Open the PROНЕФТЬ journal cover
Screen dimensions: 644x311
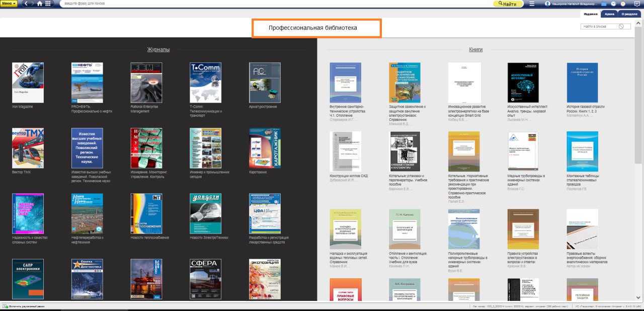point(87,83)
